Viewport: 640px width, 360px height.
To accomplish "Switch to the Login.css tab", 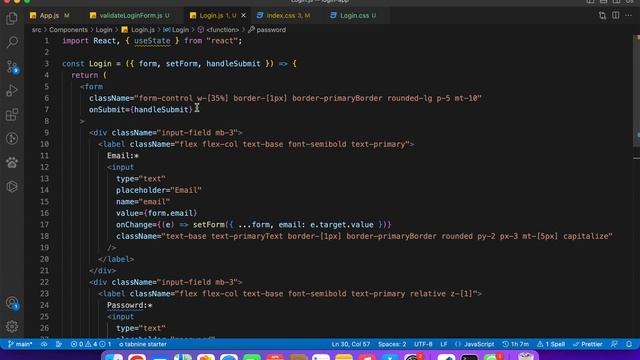I will point(354,16).
